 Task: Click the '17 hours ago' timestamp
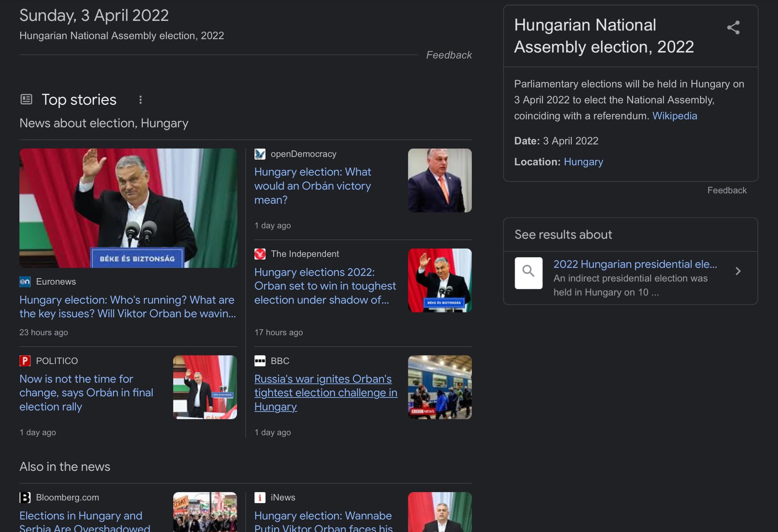[x=278, y=332]
